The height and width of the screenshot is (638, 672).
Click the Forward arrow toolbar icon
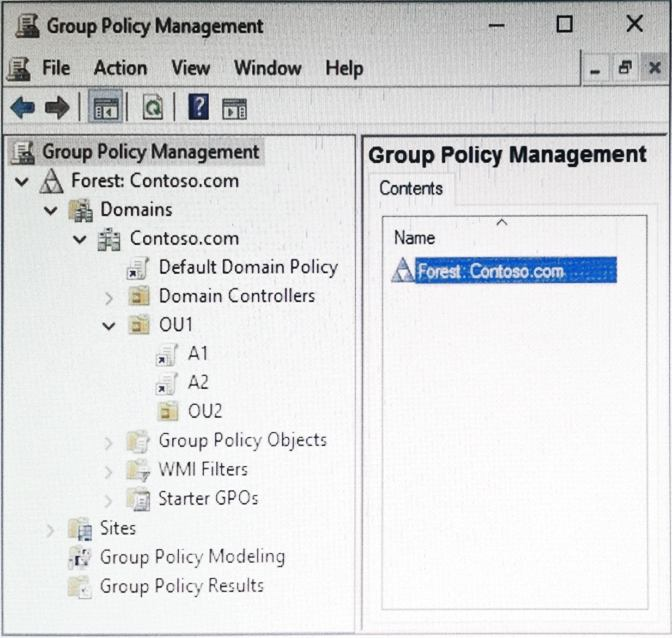pos(56,107)
